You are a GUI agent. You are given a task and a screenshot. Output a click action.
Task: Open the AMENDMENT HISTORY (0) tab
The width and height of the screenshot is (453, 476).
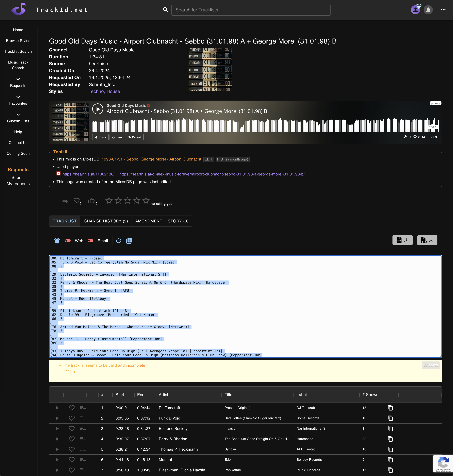pos(162,221)
